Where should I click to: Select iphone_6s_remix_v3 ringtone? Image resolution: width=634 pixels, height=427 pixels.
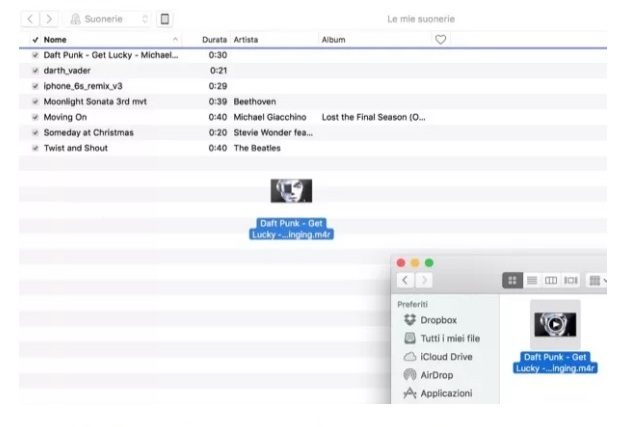pos(313,86)
